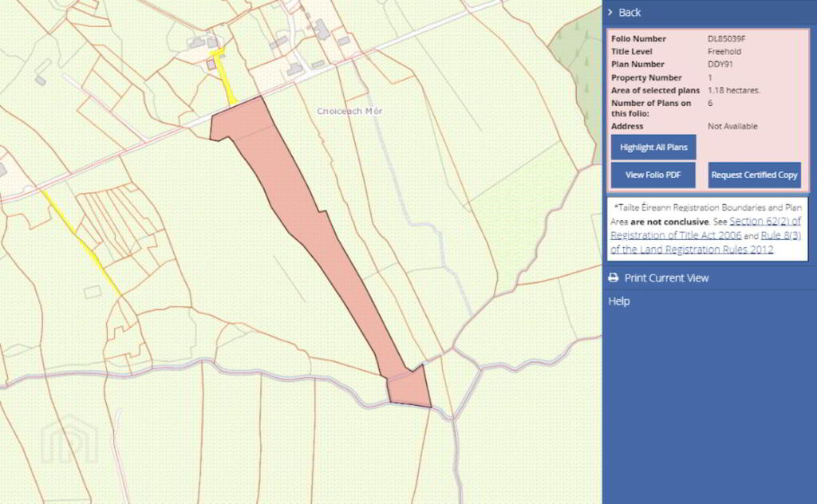Open the View Folio PDF button

pyautogui.click(x=653, y=175)
